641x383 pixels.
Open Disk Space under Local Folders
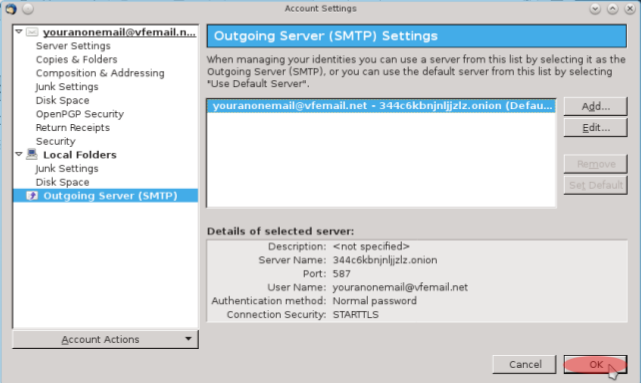pos(63,182)
